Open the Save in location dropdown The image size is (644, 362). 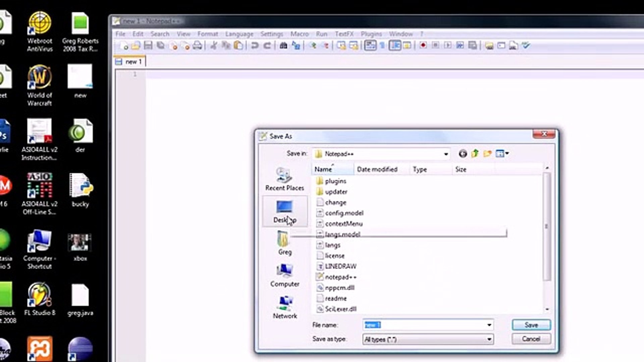coord(446,154)
